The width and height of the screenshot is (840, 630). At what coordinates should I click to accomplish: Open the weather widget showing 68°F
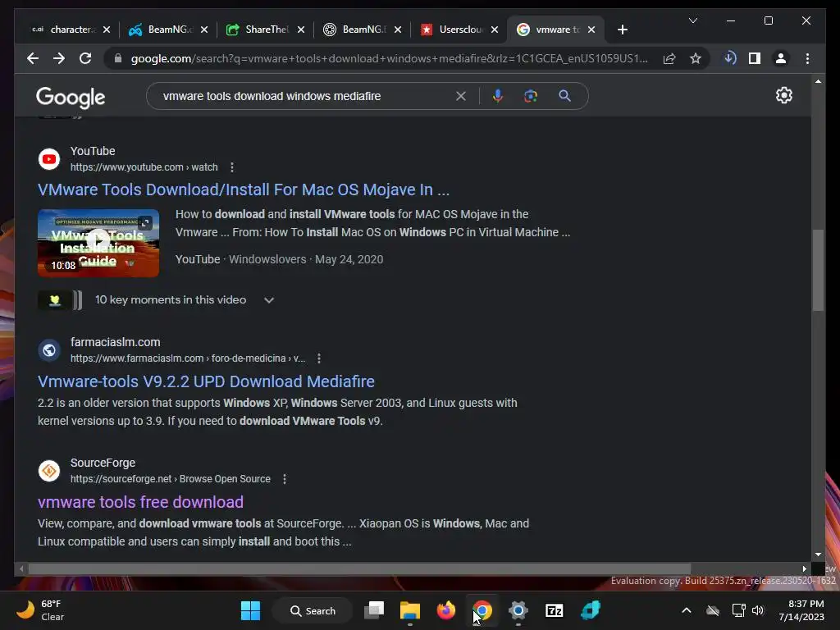coord(41,610)
